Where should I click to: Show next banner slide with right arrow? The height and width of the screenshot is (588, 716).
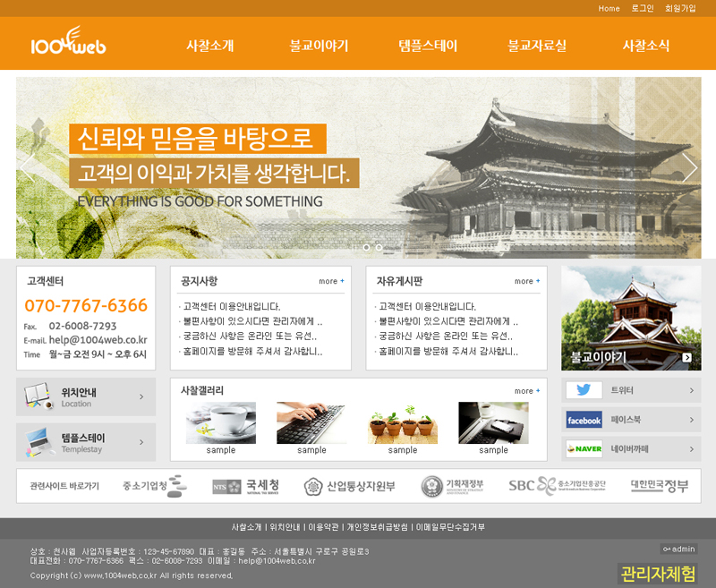point(688,167)
